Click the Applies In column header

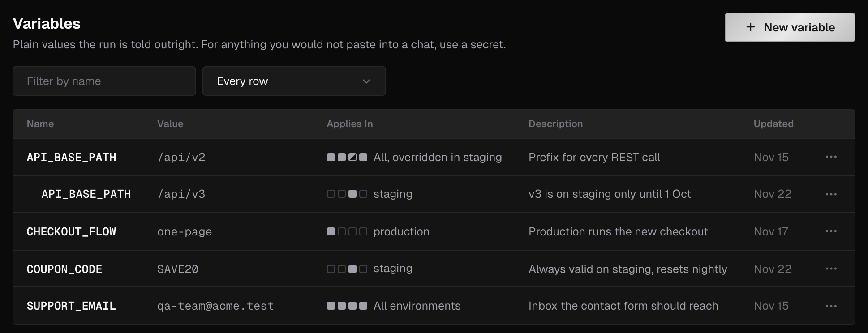[350, 124]
